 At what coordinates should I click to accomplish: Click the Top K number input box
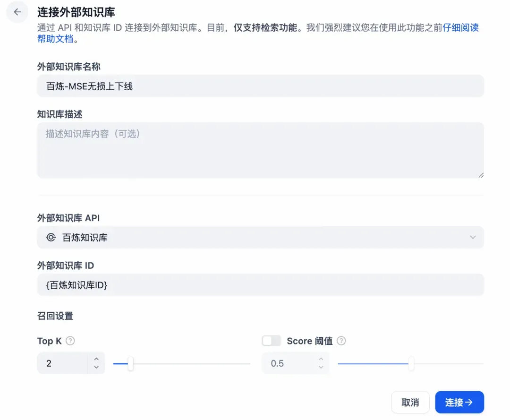[62, 363]
